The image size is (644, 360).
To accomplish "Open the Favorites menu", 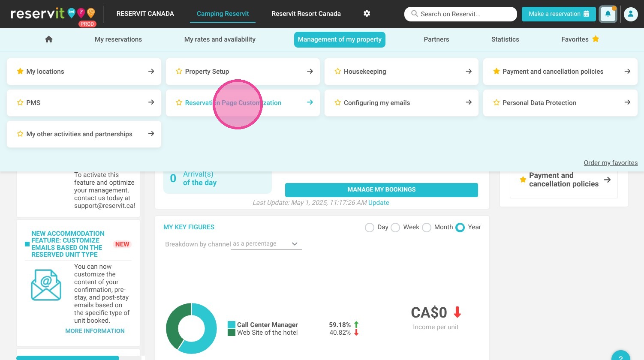I will (x=580, y=39).
